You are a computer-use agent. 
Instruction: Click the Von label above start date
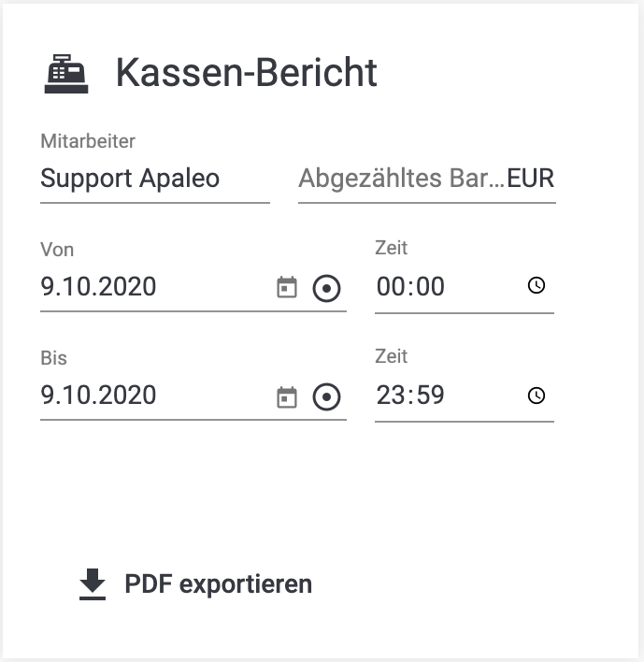tap(57, 250)
